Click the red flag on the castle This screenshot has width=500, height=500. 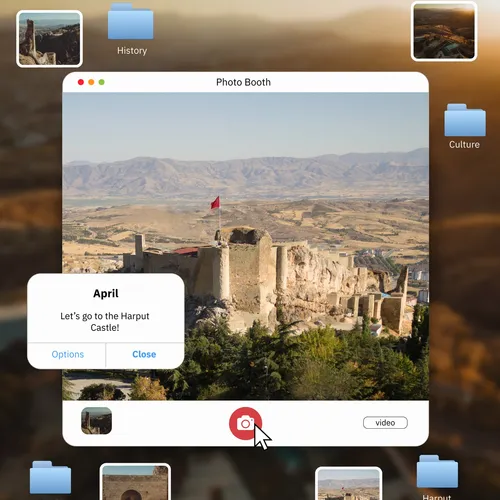click(215, 203)
